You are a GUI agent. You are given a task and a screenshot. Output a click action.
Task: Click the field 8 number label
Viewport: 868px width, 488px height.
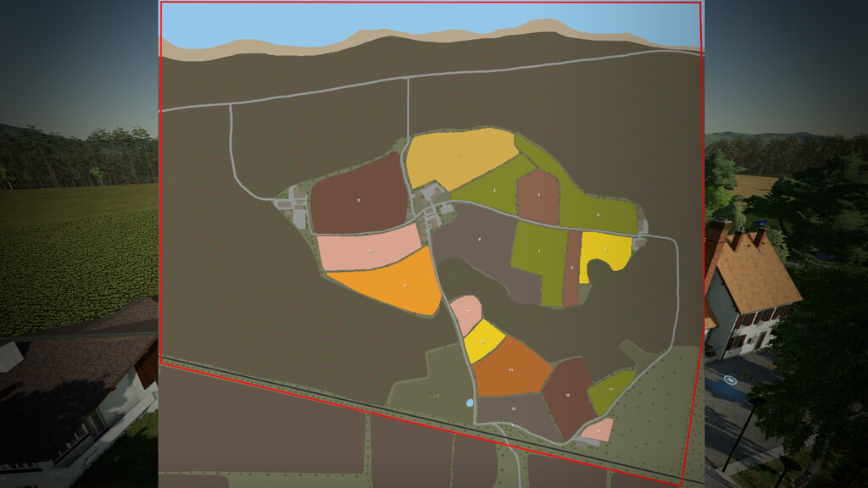click(479, 240)
